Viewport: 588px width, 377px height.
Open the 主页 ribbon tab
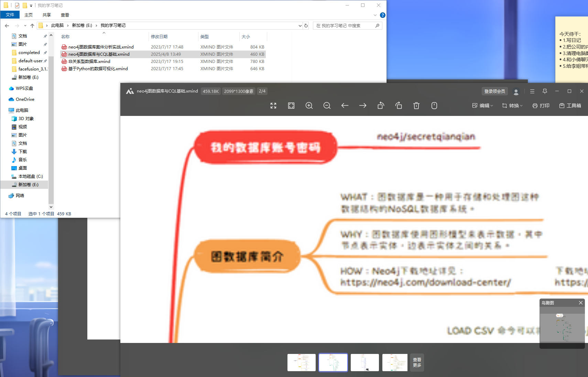tap(29, 15)
